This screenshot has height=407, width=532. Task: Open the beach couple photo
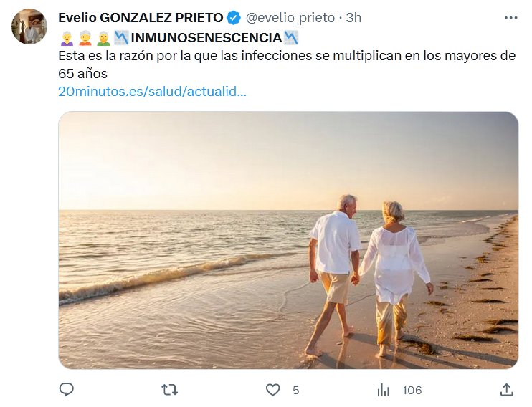(x=288, y=240)
